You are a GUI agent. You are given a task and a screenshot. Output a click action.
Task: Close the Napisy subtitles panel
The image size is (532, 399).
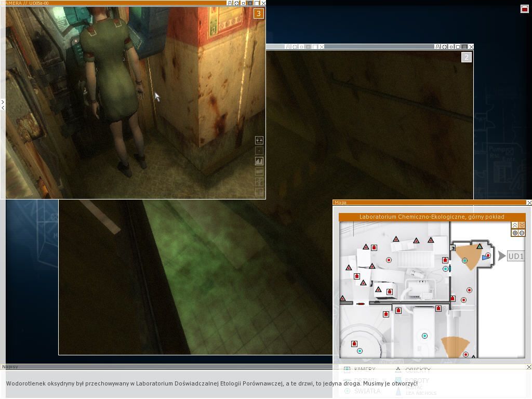pos(529,367)
